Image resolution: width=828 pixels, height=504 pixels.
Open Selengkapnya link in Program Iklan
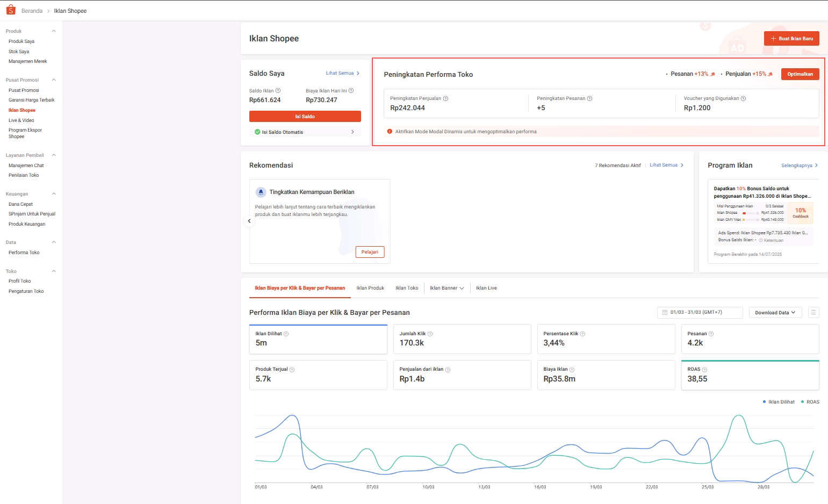coord(800,165)
